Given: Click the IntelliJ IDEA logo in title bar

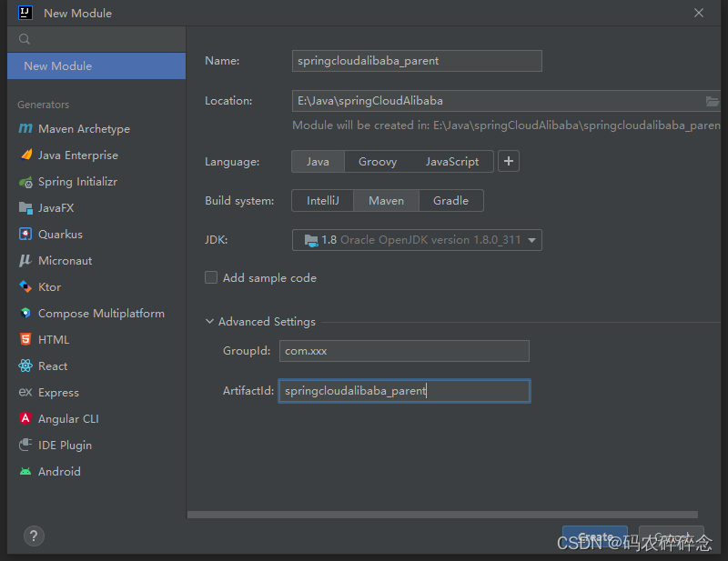Looking at the screenshot, I should 25,13.
